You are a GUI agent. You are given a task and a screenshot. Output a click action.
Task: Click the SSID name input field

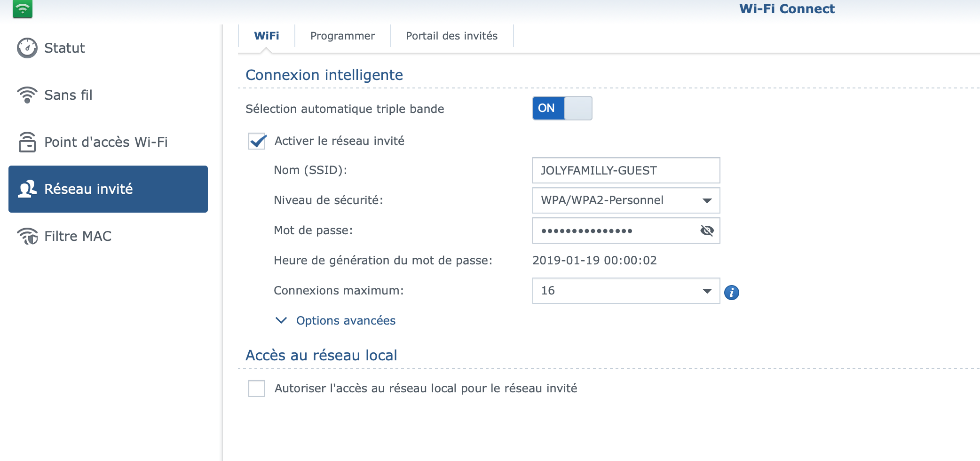[x=626, y=170]
